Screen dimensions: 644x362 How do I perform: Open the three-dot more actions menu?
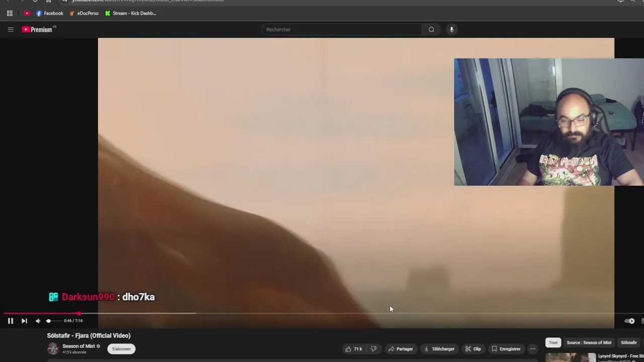pyautogui.click(x=533, y=349)
